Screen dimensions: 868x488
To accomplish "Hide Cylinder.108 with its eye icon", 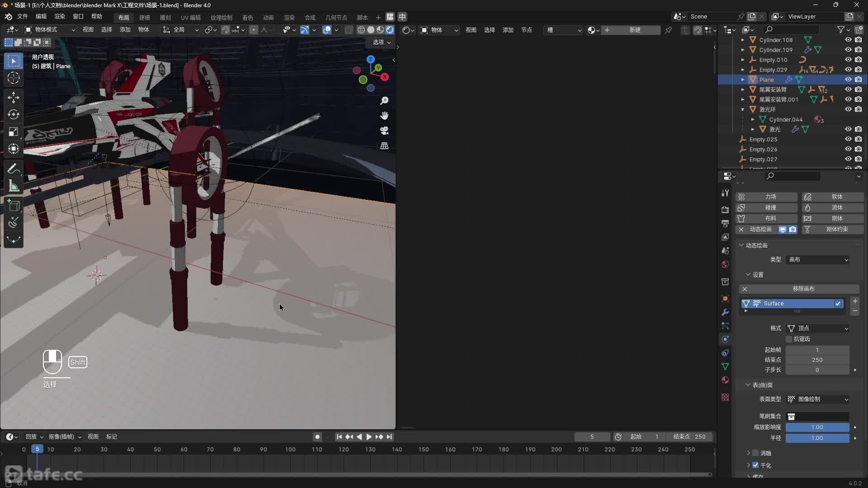I will pos(848,40).
